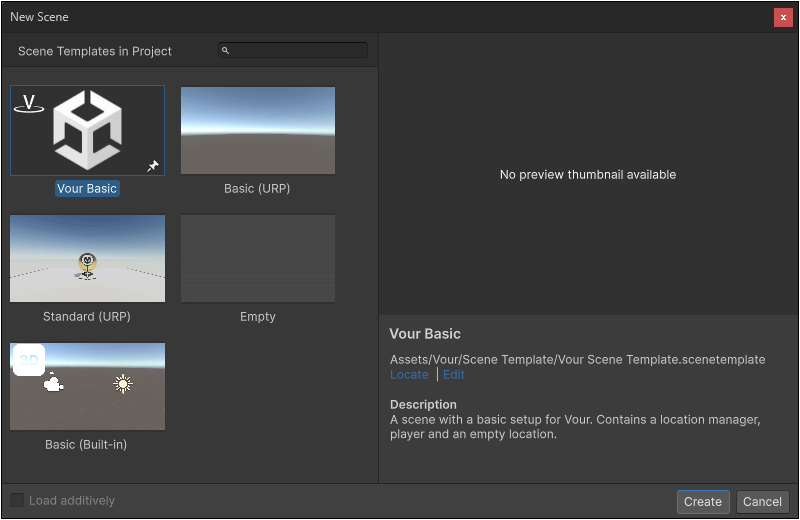The width and height of the screenshot is (800, 520).
Task: Select the Basic (Built-in) template label
Action: click(x=87, y=444)
